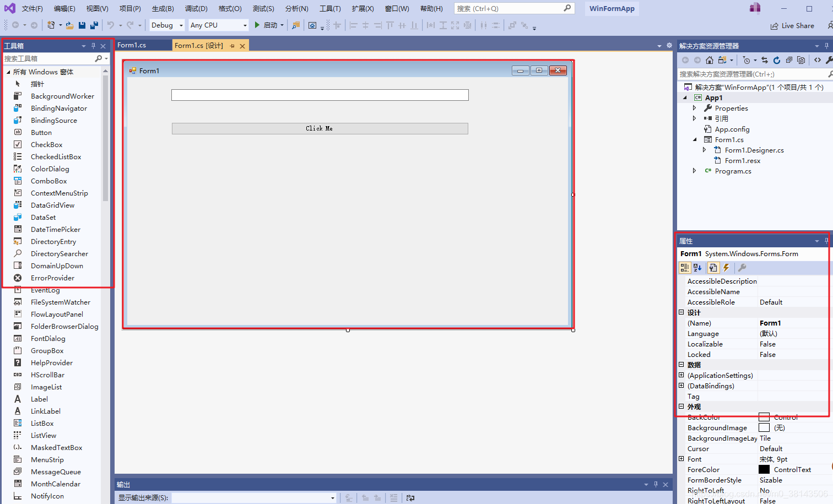Open the 文件(F) menu
The height and width of the screenshot is (504, 833).
pyautogui.click(x=33, y=9)
